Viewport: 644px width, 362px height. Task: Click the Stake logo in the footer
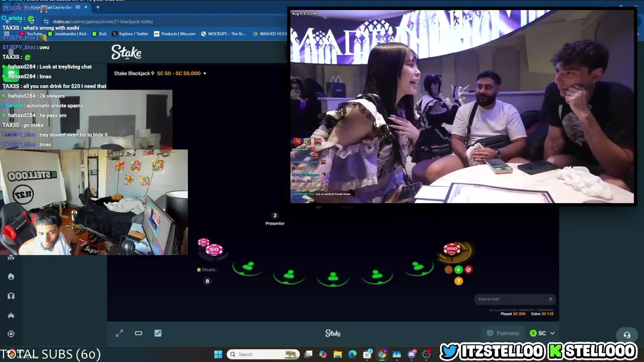[333, 333]
